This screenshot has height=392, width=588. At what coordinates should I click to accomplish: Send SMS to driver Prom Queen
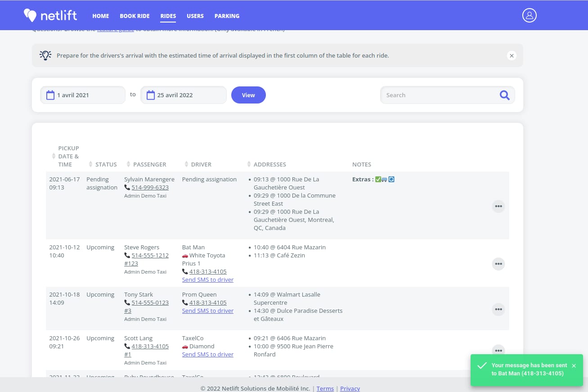pyautogui.click(x=207, y=311)
